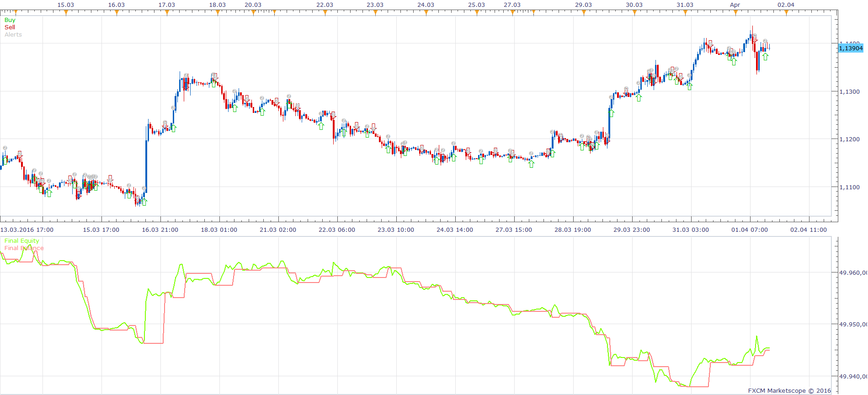
Task: Click the 22.03 06:00 time label
Action: coord(337,230)
